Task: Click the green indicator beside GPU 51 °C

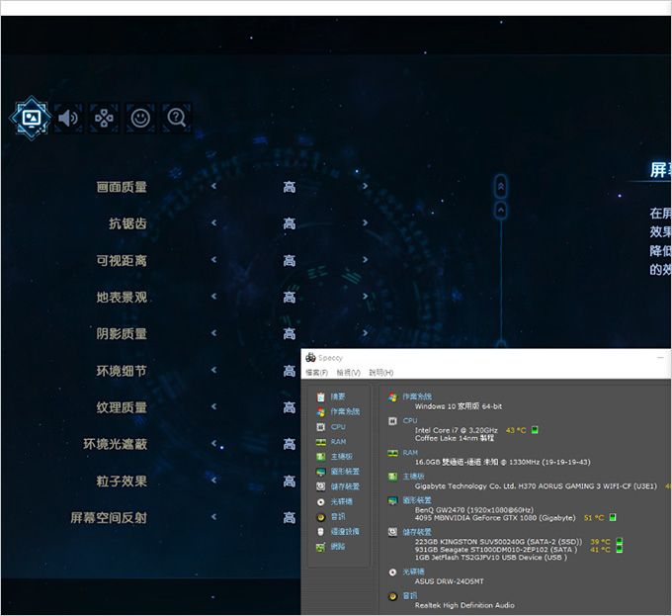Action: [x=613, y=518]
